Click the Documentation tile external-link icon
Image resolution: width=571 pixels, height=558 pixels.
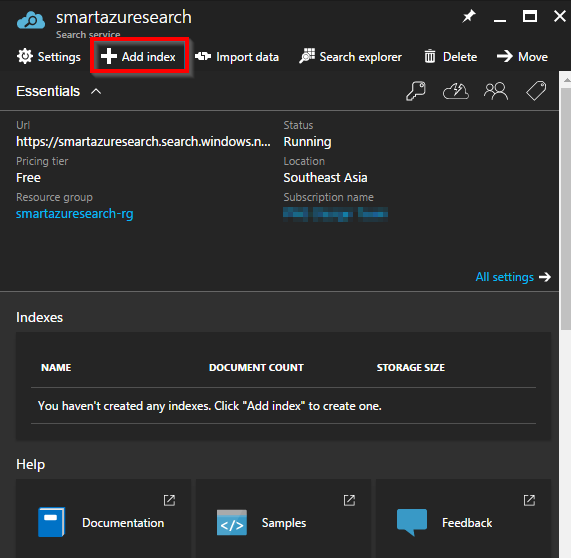click(169, 500)
